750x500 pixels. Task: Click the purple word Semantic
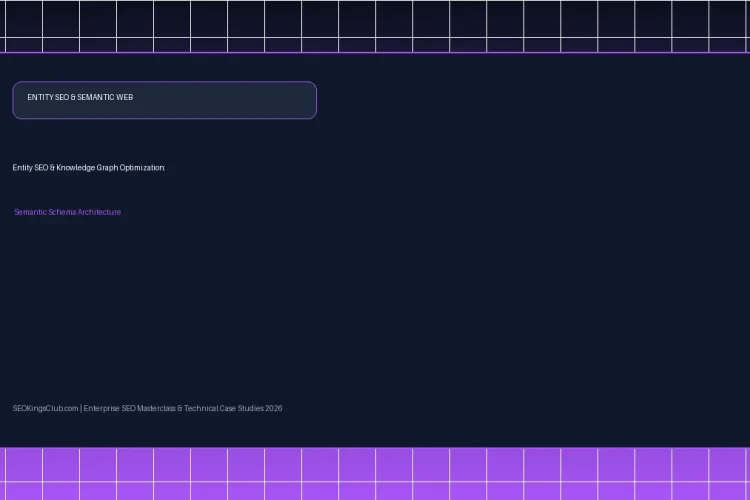click(30, 212)
